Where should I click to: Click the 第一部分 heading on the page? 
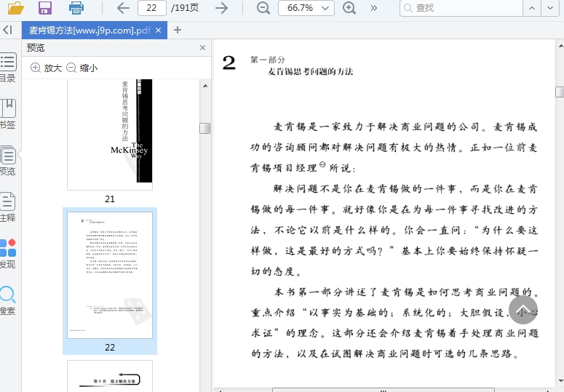tap(268, 60)
